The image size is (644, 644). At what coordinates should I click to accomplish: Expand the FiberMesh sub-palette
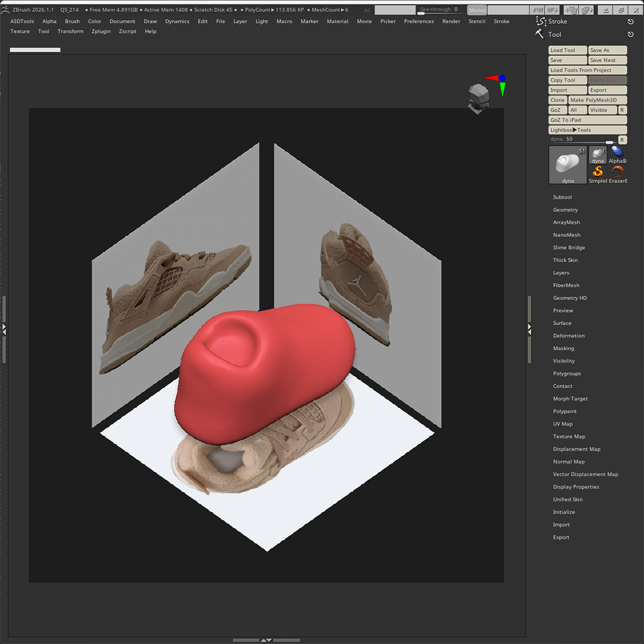[x=566, y=286]
